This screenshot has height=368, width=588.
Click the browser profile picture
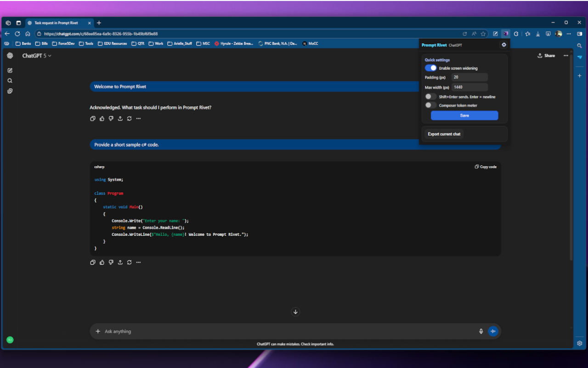coord(559,34)
